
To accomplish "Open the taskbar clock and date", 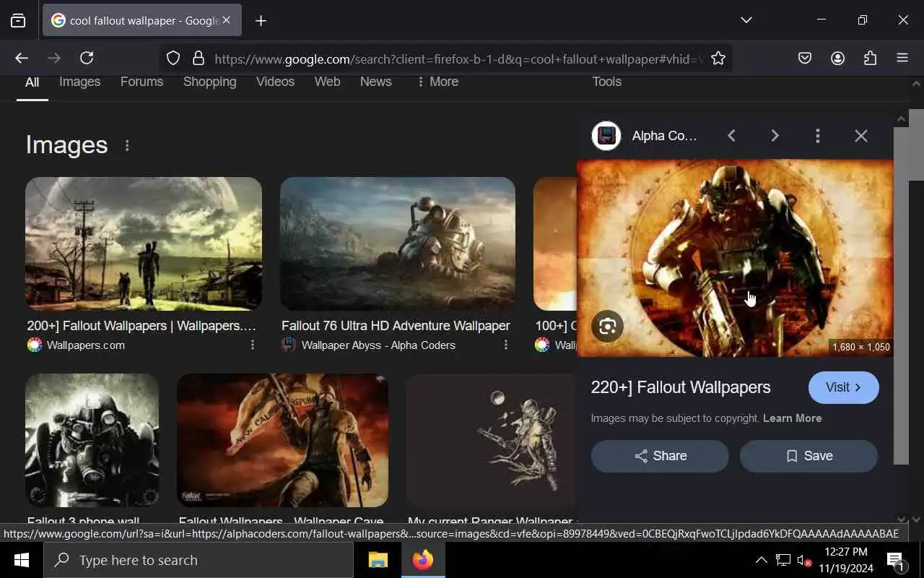I will [x=846, y=560].
